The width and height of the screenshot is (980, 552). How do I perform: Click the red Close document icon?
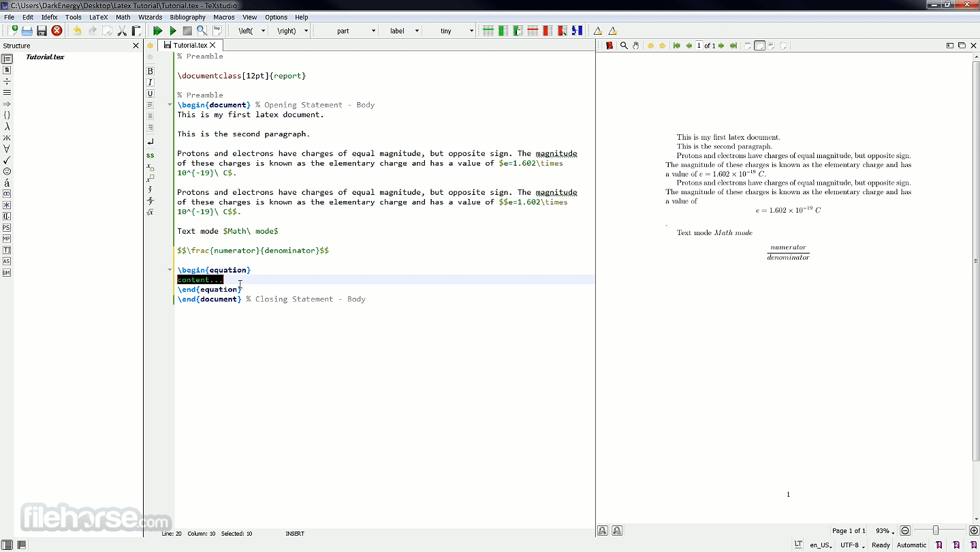click(57, 31)
